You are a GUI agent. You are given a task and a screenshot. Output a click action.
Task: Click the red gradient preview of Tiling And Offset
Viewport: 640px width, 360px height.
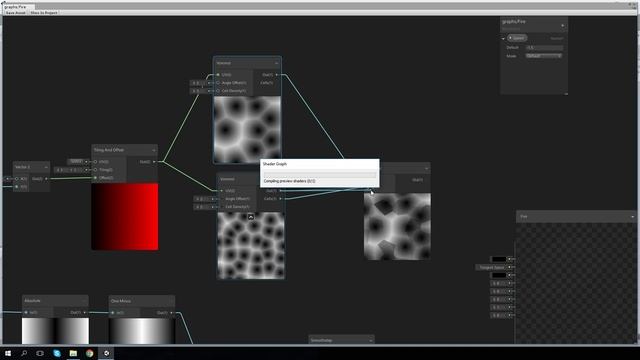(x=125, y=217)
